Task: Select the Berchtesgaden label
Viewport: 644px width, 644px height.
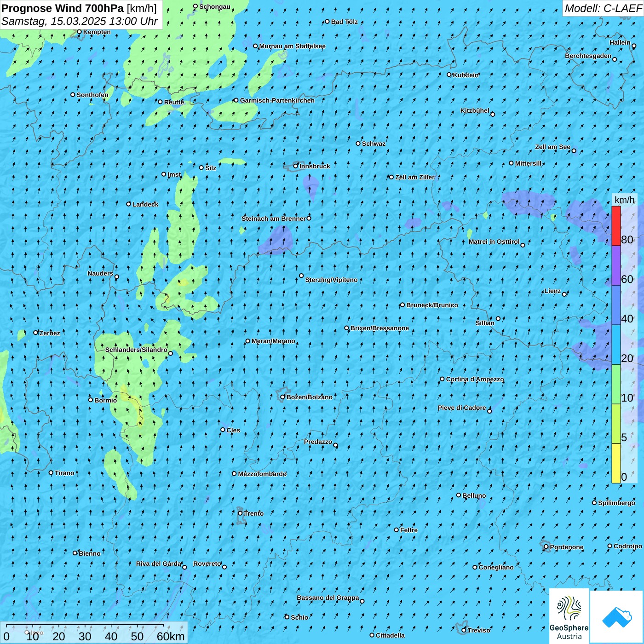Action: 588,56
